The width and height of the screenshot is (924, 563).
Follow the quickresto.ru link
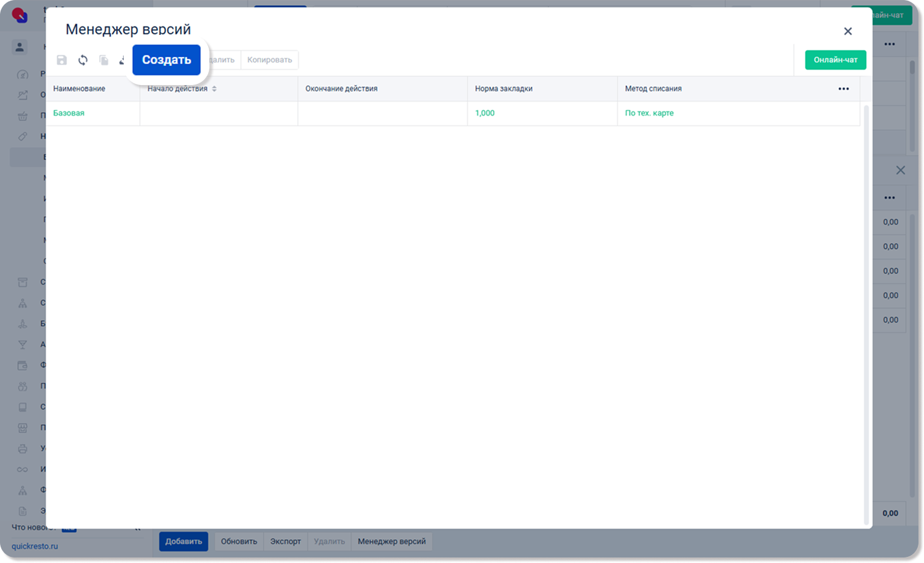35,546
